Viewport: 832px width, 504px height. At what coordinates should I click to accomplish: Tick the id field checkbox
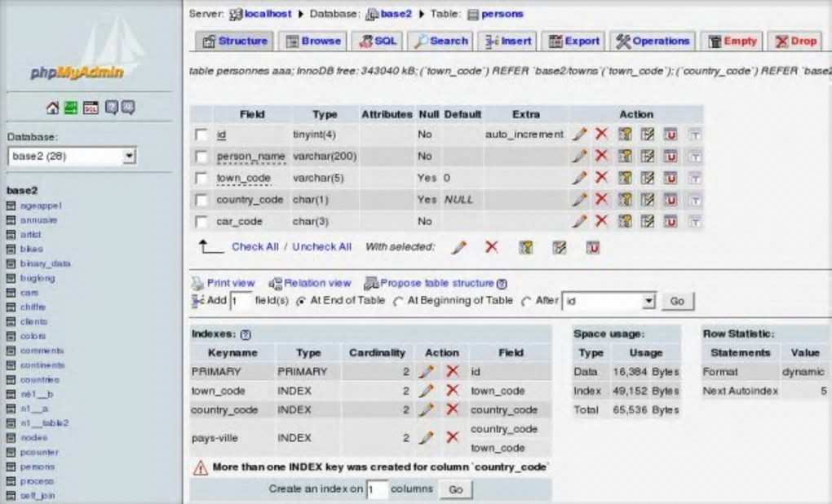click(201, 135)
